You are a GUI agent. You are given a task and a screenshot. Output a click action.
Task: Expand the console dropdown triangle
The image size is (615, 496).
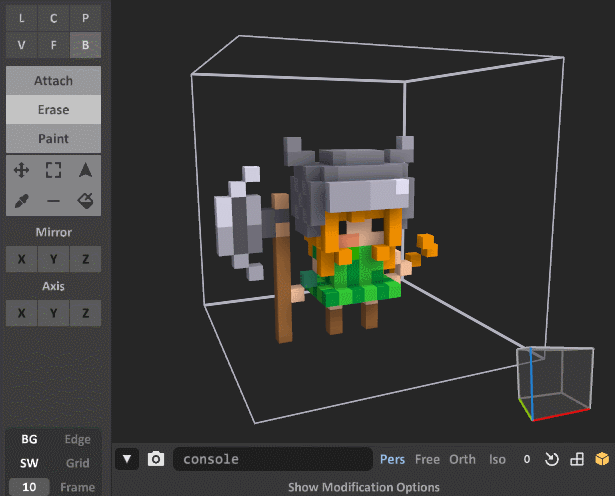click(127, 459)
